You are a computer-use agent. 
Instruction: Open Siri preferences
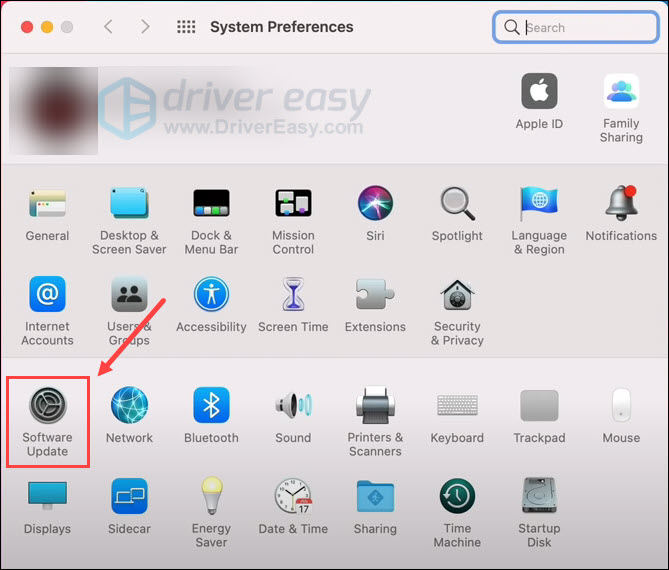tap(375, 204)
